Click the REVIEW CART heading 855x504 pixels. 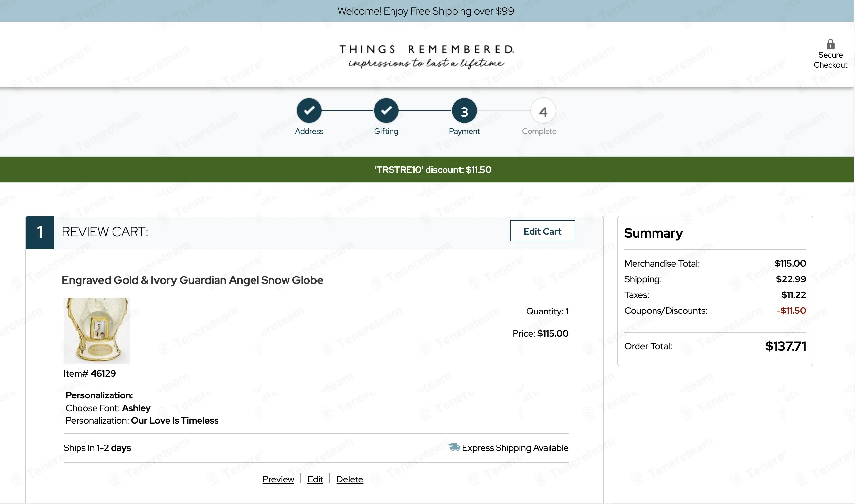[105, 232]
